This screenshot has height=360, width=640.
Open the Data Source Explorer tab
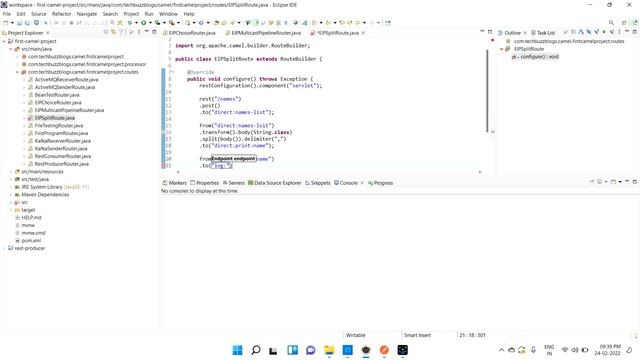275,183
